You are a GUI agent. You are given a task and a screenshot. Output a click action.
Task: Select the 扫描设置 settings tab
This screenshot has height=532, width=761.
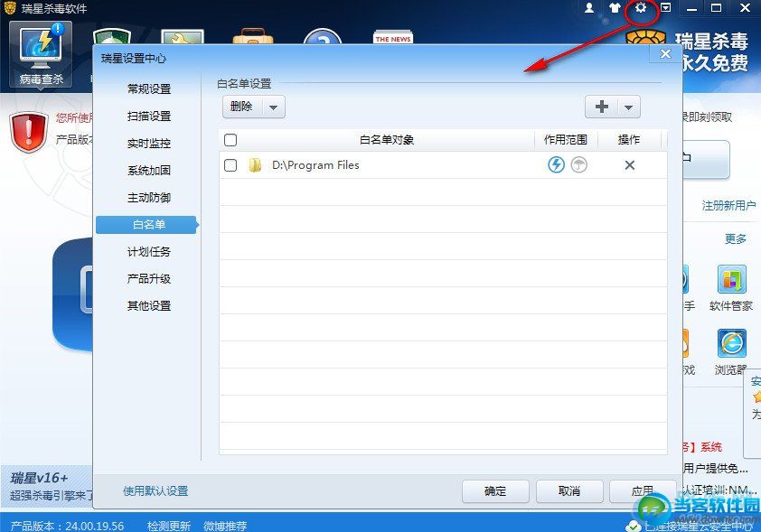(148, 117)
